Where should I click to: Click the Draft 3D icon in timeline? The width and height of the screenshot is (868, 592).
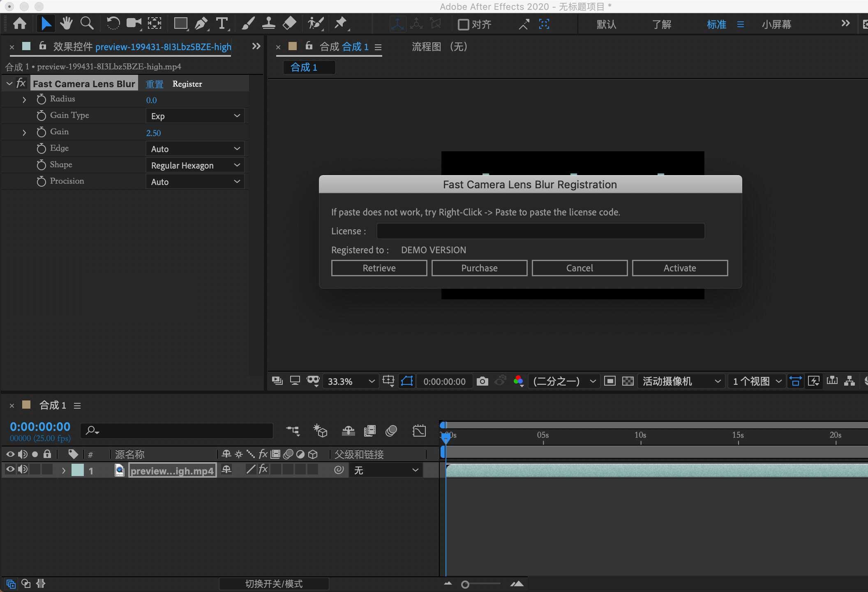coord(320,430)
